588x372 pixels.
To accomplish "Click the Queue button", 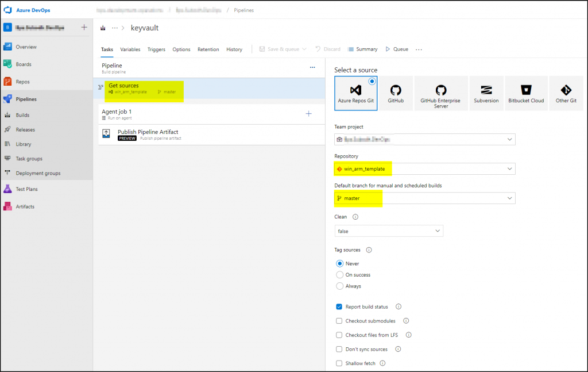I will (397, 49).
